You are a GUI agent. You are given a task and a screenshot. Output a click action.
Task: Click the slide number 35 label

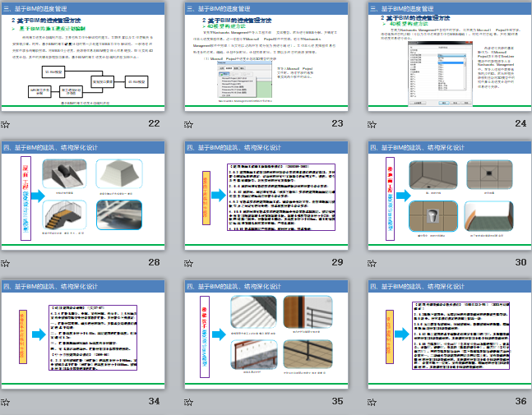[x=336, y=401]
